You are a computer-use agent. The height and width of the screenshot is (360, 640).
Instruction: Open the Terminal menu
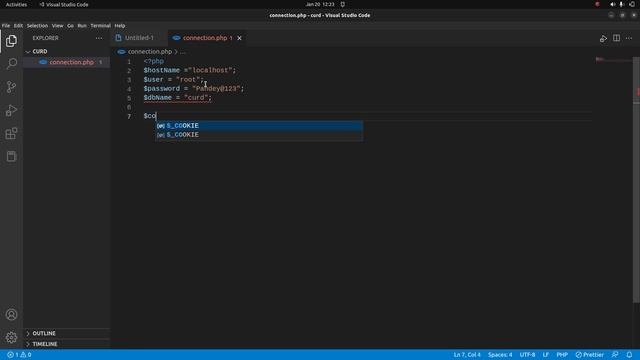click(x=100, y=25)
